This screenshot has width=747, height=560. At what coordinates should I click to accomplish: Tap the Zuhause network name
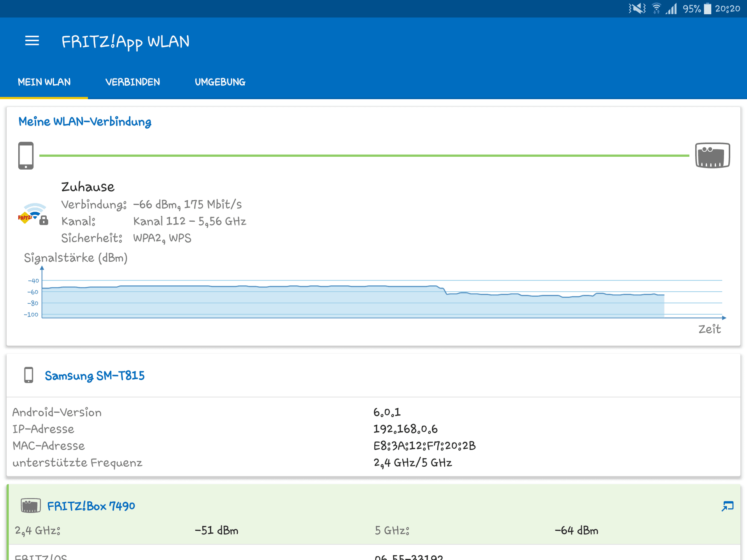tap(88, 187)
